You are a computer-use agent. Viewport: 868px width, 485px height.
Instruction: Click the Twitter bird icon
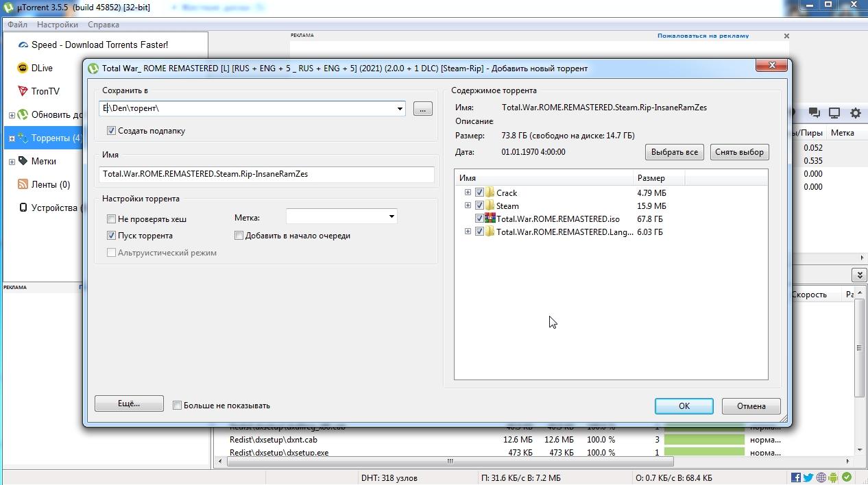[x=808, y=477]
